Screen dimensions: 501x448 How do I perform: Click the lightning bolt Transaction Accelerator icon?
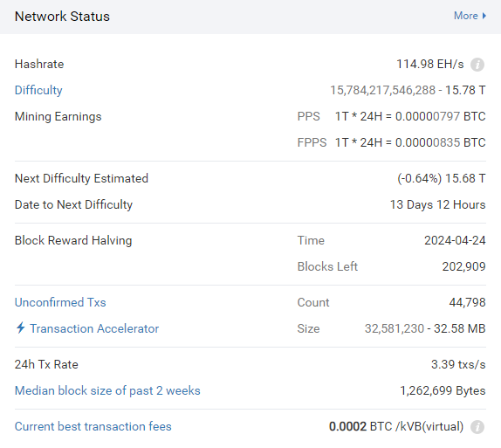21,327
